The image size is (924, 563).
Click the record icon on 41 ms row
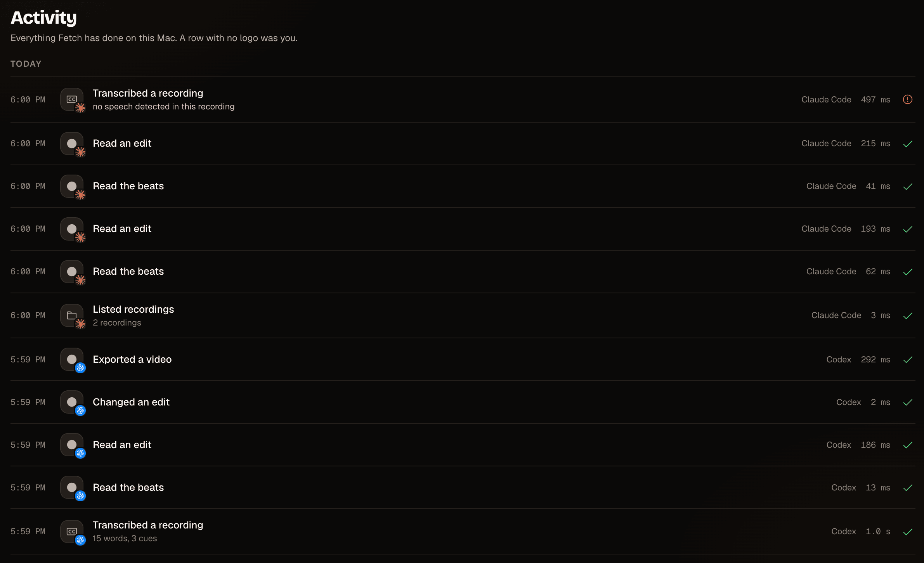(72, 186)
